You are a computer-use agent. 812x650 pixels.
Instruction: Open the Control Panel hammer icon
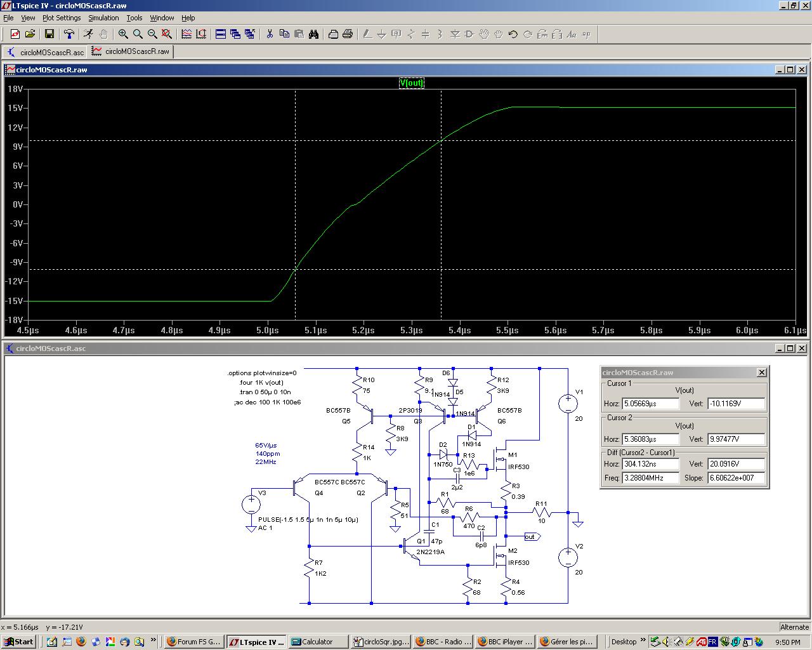click(x=69, y=34)
